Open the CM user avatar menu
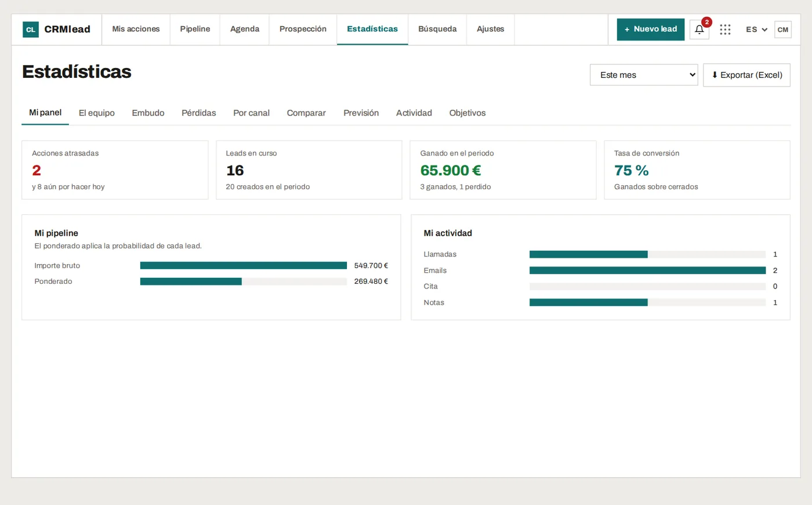The width and height of the screenshot is (812, 505). [783, 30]
